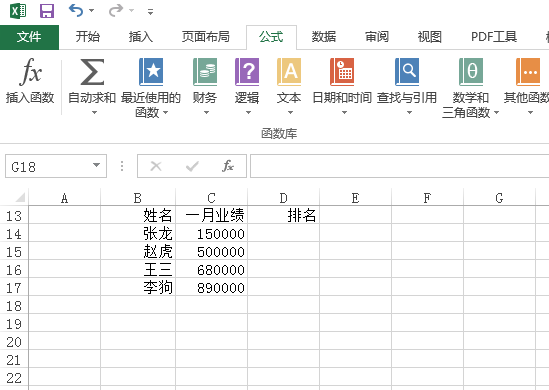Image resolution: width=549 pixels, height=390 pixels.
Task: Open Customize Quick Access Toolbar menu
Action: point(151,12)
